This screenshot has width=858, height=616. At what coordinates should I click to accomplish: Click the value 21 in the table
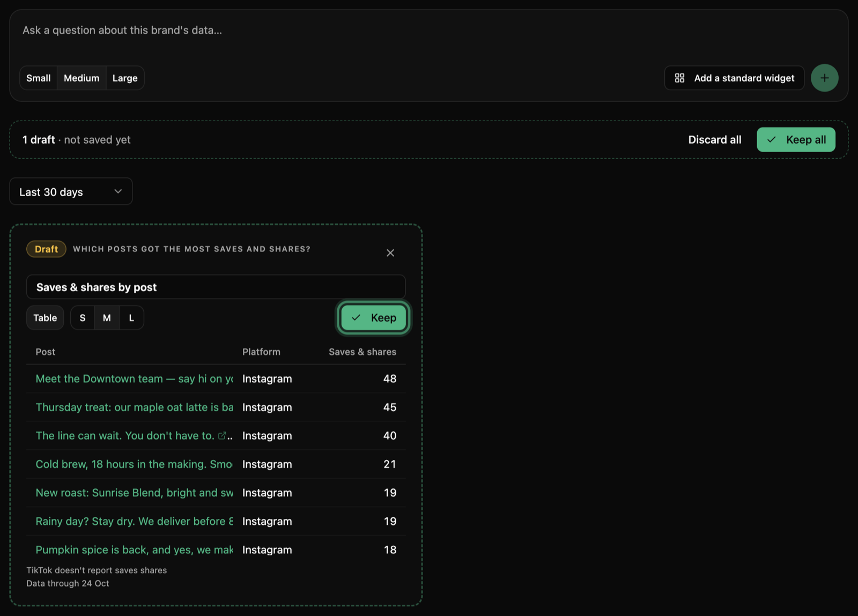(x=390, y=464)
